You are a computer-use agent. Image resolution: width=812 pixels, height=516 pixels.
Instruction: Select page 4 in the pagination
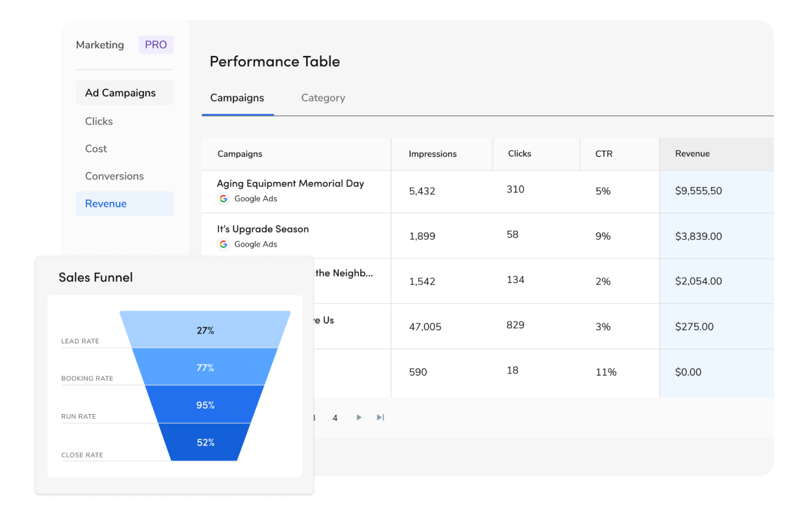pos(335,418)
